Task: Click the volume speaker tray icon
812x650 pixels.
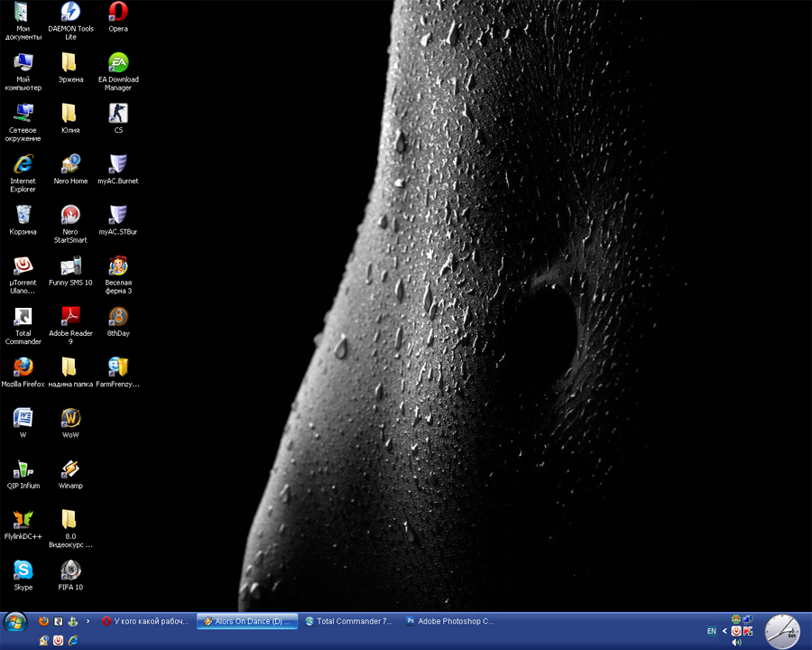Action: [737, 642]
